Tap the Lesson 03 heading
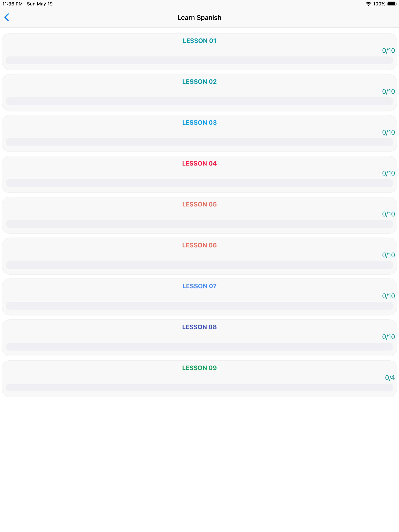Image resolution: width=399 pixels, height=532 pixels. point(199,122)
